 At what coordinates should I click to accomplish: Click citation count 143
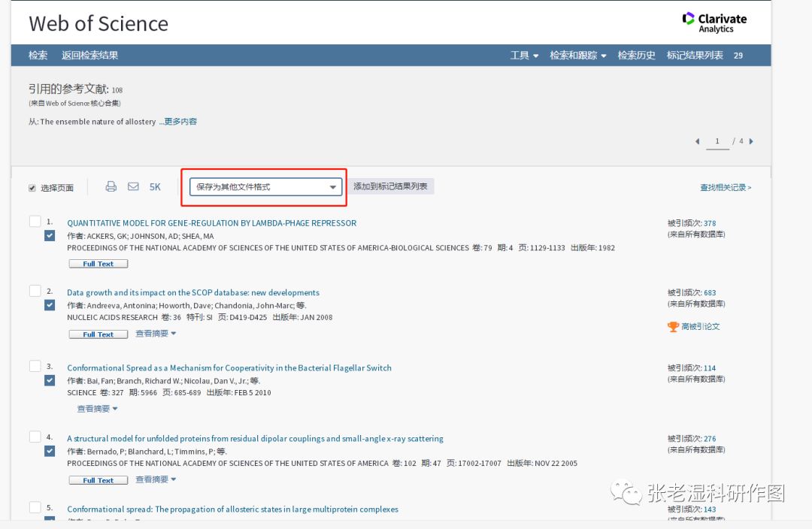click(710, 509)
